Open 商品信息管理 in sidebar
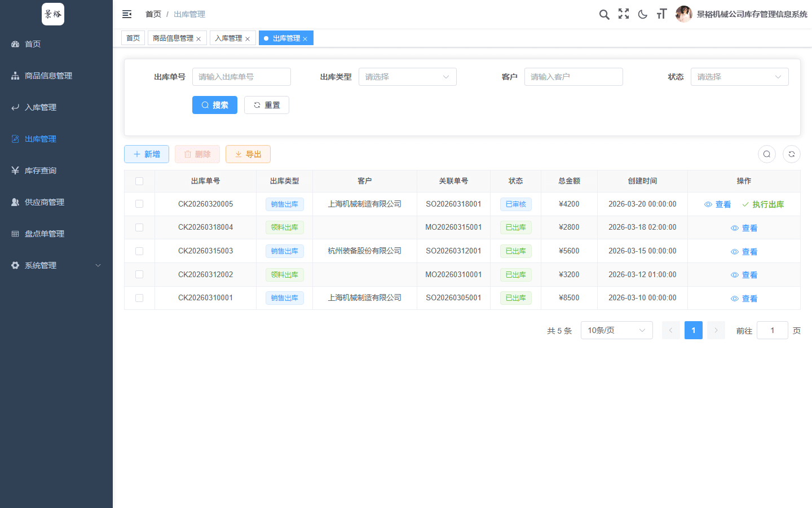Screen dimensions: 812x508 [56, 76]
